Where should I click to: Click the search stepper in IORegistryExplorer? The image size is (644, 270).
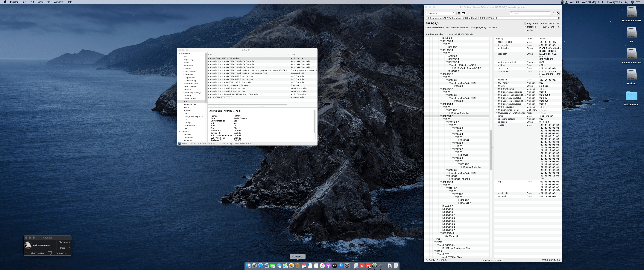tap(553, 13)
